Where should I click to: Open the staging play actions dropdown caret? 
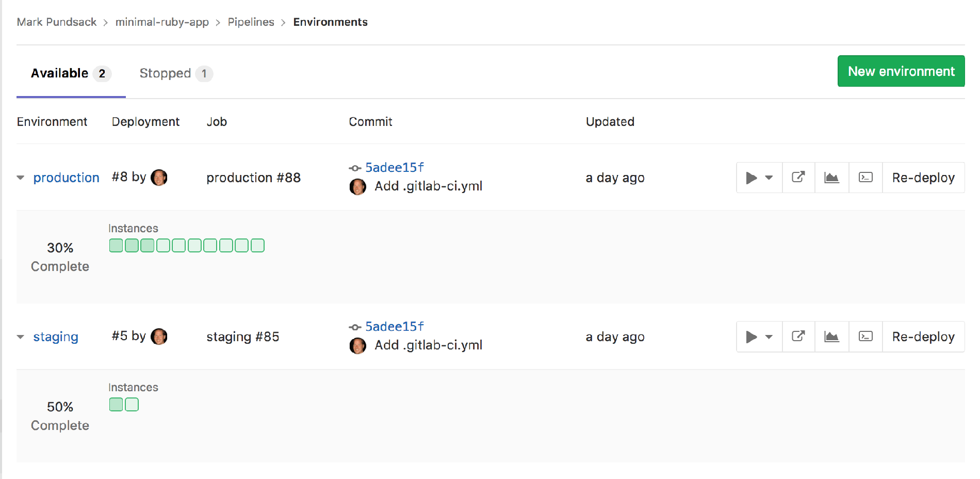(768, 337)
